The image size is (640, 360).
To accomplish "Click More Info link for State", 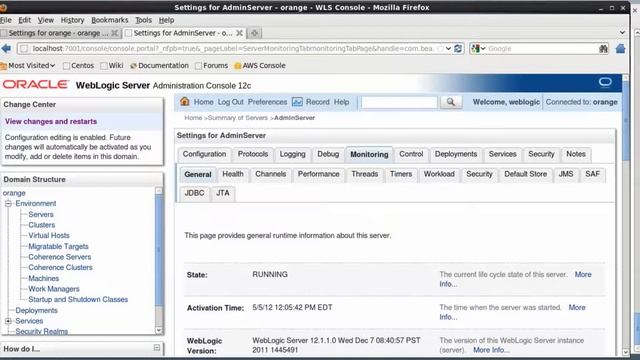I will click(515, 279).
